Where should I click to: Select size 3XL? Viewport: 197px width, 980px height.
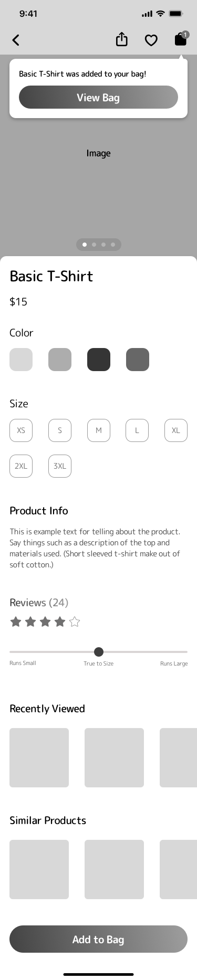[x=60, y=466]
